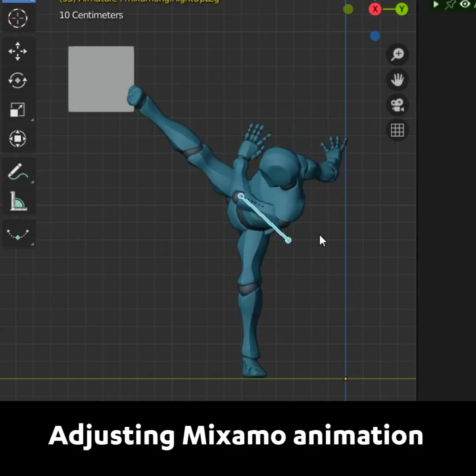Select the Move tool
This screenshot has height=476, width=476.
[x=18, y=51]
